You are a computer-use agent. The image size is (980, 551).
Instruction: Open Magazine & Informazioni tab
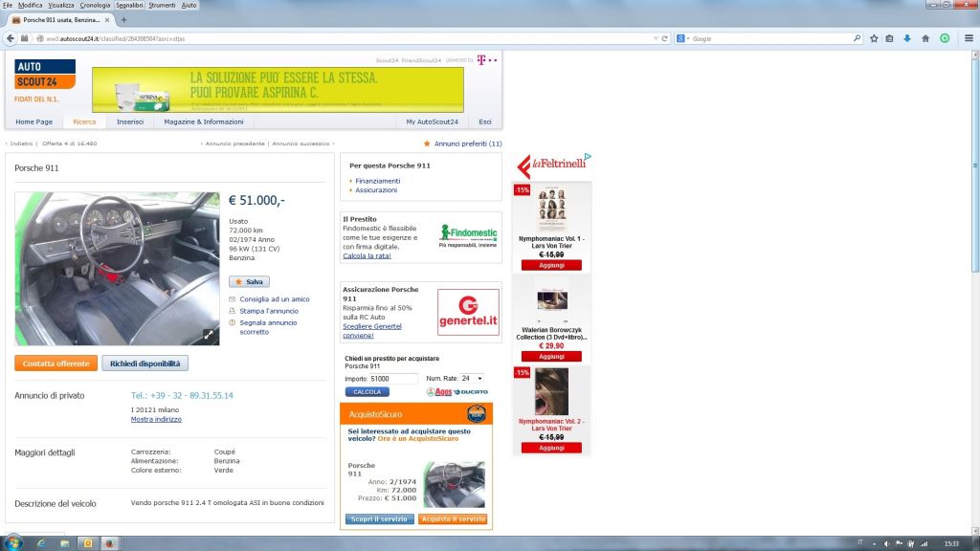[x=204, y=121]
